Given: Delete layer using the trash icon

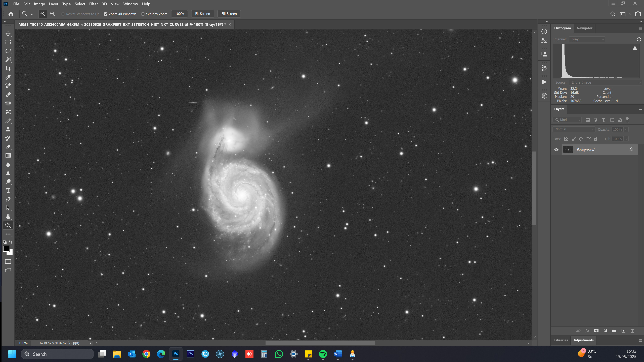Looking at the screenshot, I should [632, 331].
